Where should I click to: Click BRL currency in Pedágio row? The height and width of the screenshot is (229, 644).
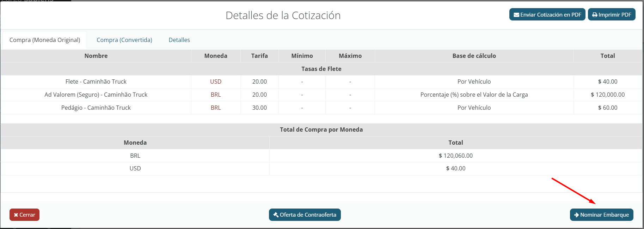click(x=216, y=108)
